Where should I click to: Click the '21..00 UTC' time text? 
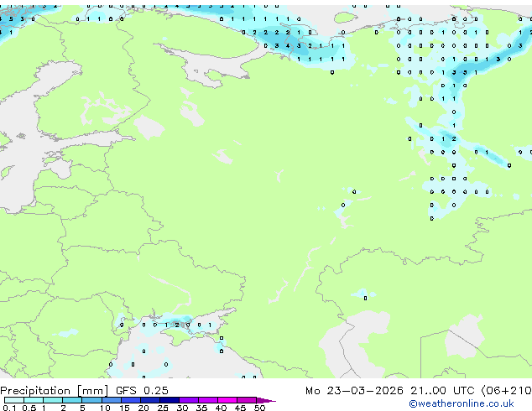click(442, 391)
